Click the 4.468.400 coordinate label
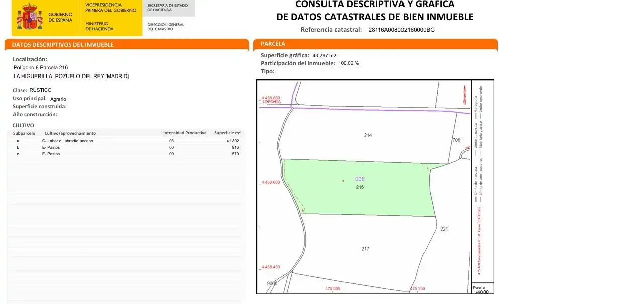 [x=270, y=267]
